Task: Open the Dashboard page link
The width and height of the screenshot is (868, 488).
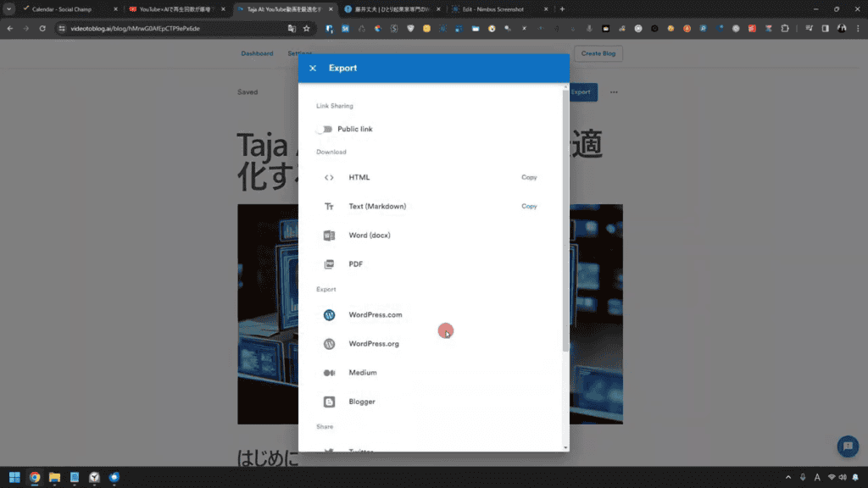Action: [257, 53]
